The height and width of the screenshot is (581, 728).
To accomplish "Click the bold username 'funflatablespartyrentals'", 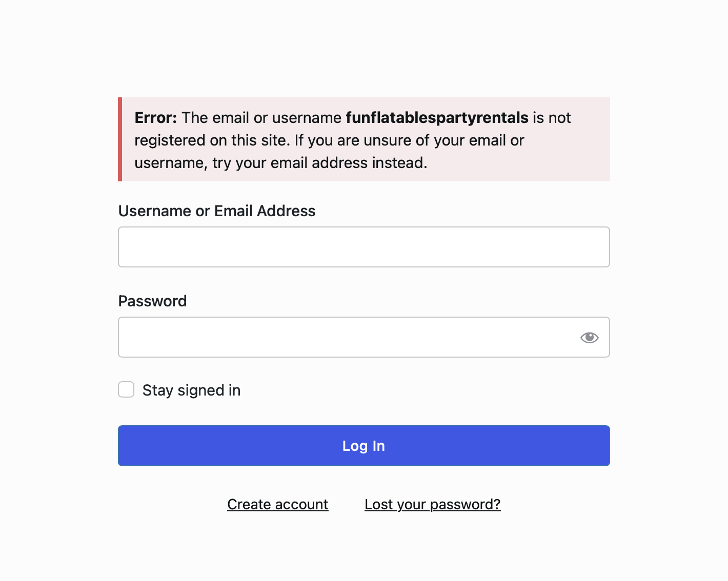I will [437, 118].
